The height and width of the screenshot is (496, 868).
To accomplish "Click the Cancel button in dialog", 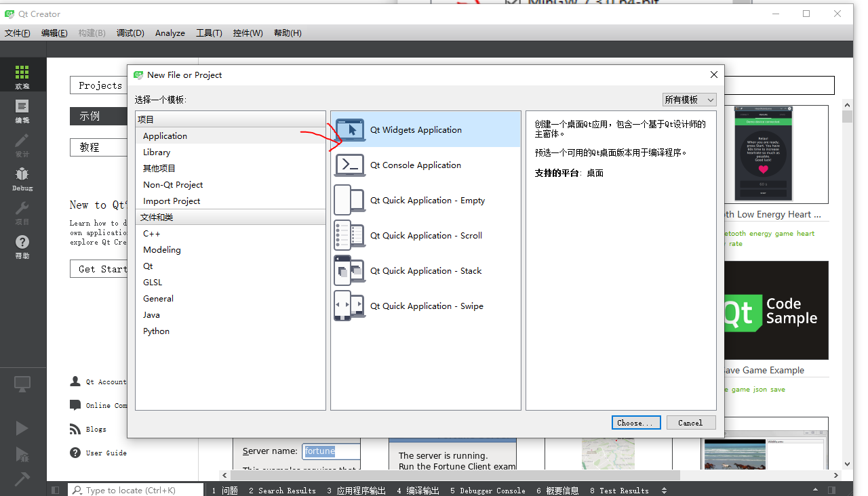I will (690, 422).
